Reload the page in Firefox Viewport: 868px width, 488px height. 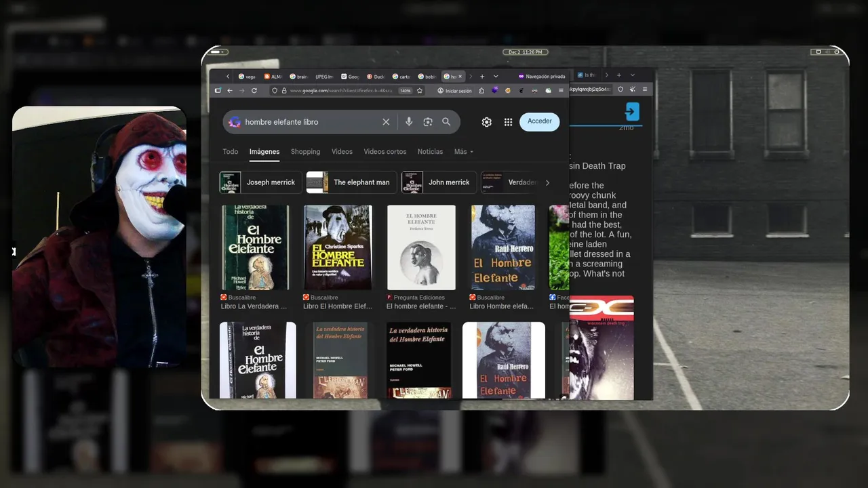point(254,90)
